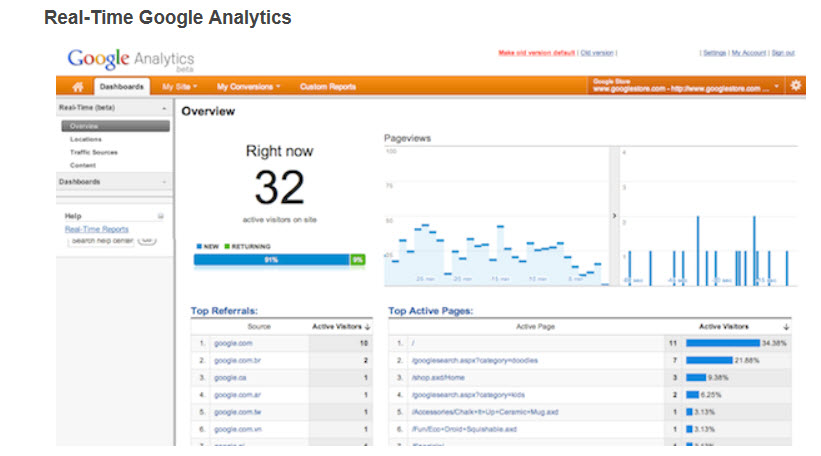Open the google.com.ar referral source
This screenshot has width=821, height=456.
(x=237, y=395)
